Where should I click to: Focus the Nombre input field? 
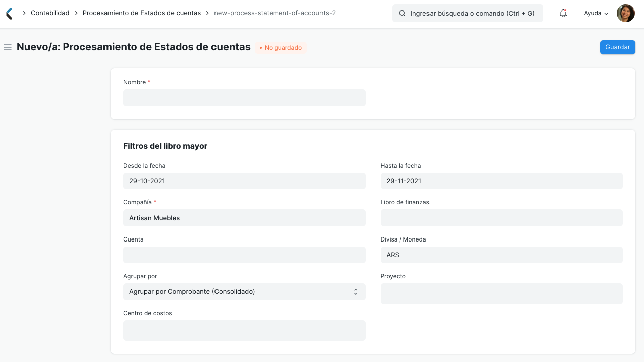pyautogui.click(x=244, y=97)
